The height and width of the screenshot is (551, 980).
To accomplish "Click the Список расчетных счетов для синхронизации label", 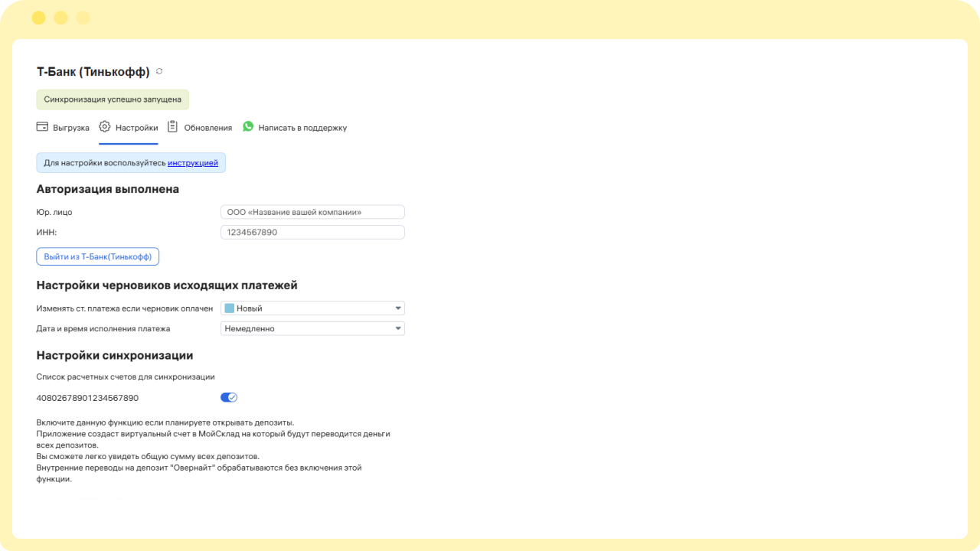I will pos(126,377).
